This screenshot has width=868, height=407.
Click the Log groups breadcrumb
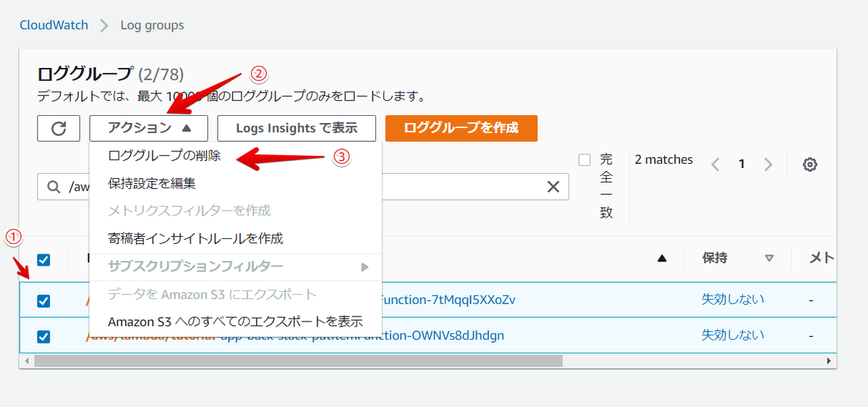152,25
